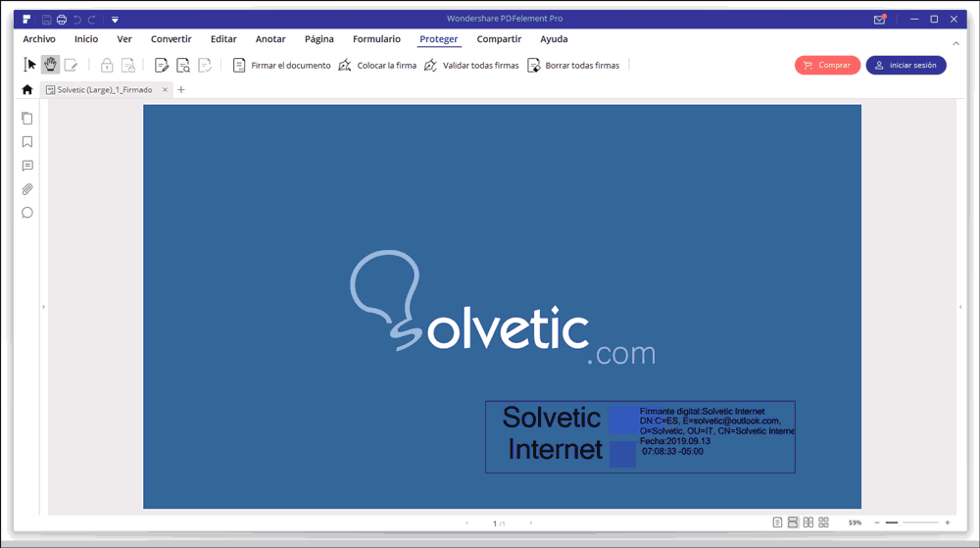
Task: Redo the last action
Action: click(x=92, y=20)
